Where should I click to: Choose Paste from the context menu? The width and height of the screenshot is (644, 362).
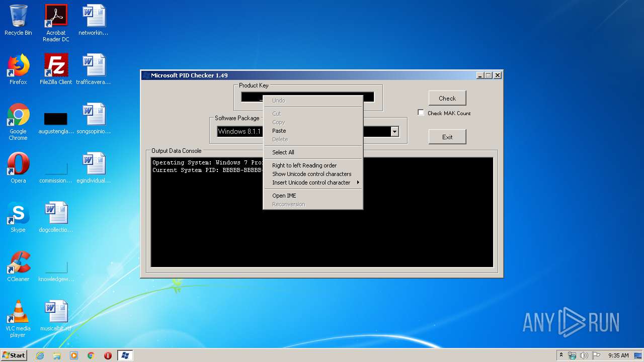(312, 131)
